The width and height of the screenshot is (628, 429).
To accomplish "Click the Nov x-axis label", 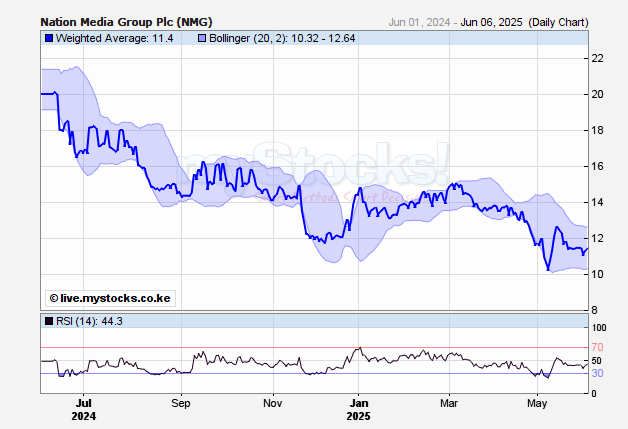I will click(272, 403).
